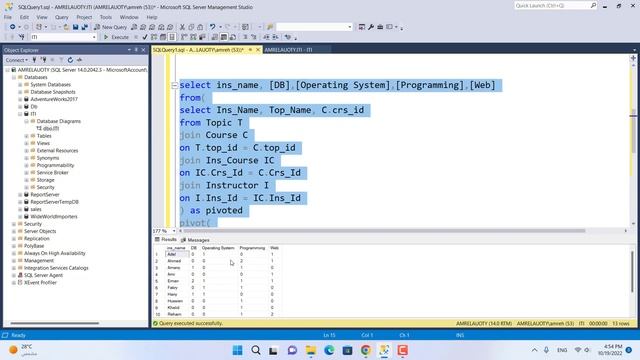Run the query with Execute button

pos(116,37)
